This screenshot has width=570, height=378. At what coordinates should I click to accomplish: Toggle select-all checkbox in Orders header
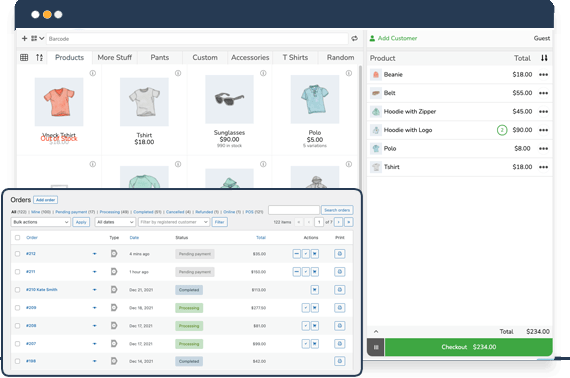click(17, 238)
